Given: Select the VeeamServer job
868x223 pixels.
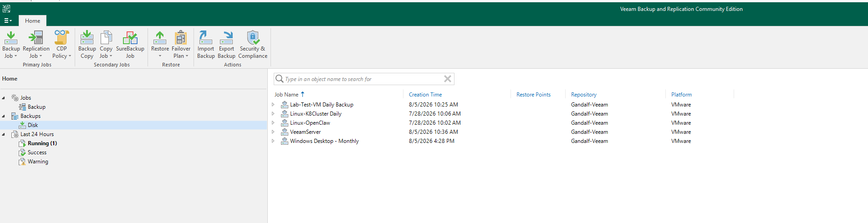Looking at the screenshot, I should (305, 132).
